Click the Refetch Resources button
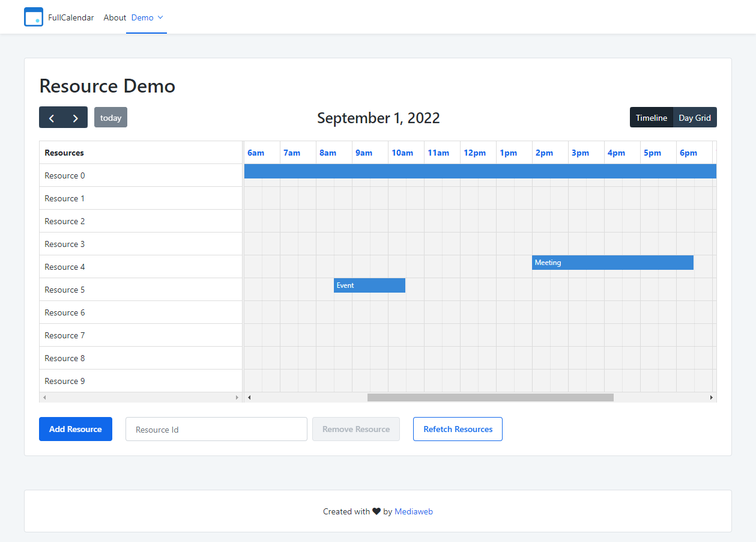This screenshot has height=542, width=756. (x=458, y=429)
